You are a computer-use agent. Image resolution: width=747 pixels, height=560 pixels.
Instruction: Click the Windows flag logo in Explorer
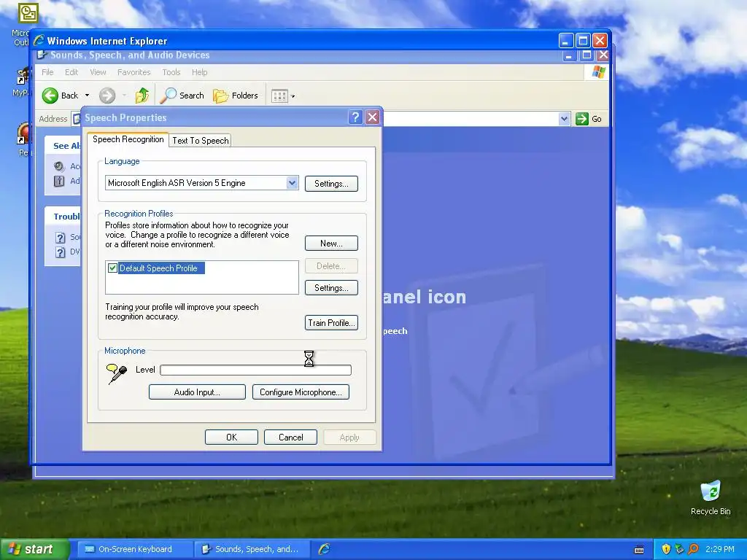(598, 72)
